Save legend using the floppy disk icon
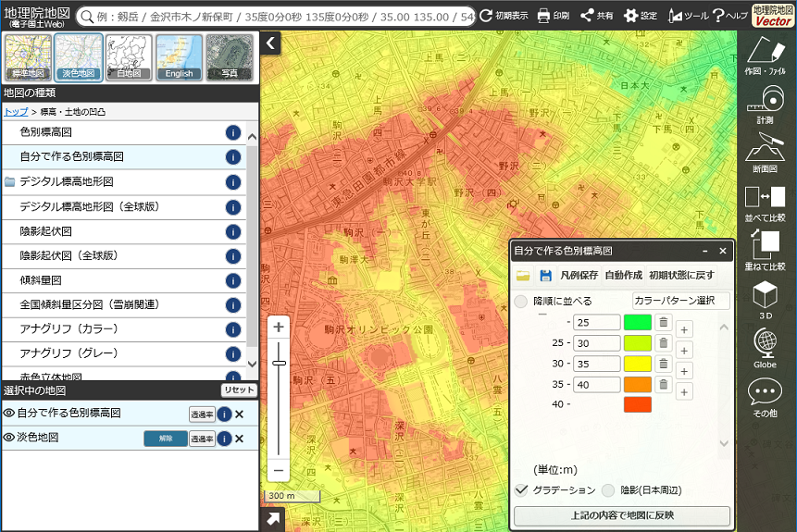The image size is (797, 532). pos(546,276)
